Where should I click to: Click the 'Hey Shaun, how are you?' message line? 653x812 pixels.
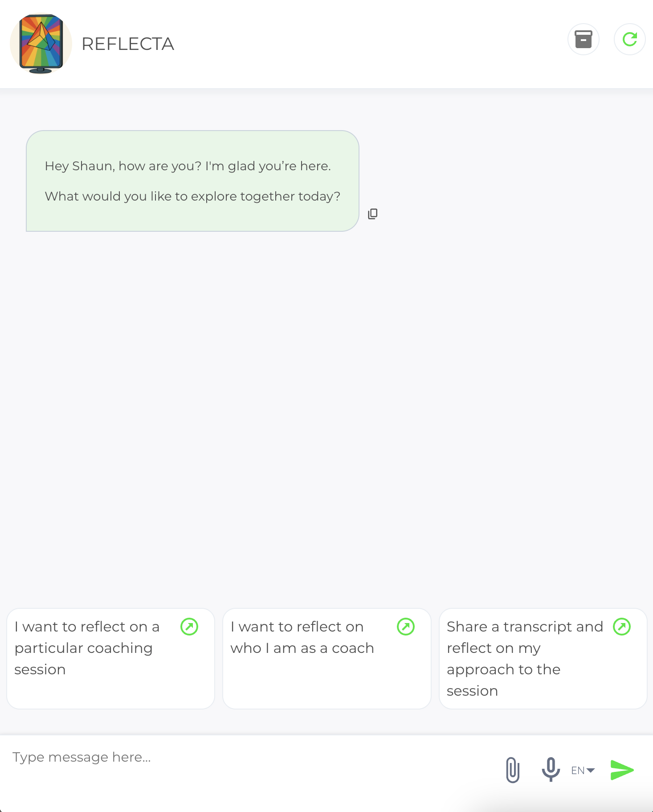pyautogui.click(x=188, y=166)
